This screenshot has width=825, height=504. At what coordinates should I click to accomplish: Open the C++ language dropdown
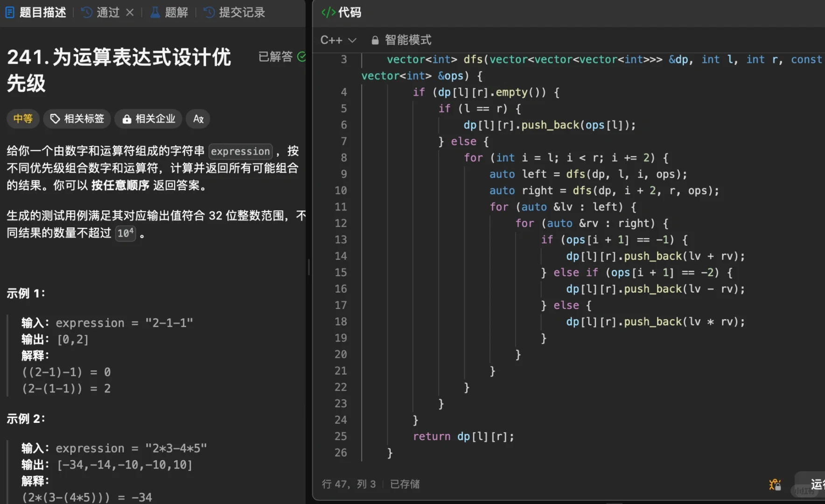coord(338,40)
